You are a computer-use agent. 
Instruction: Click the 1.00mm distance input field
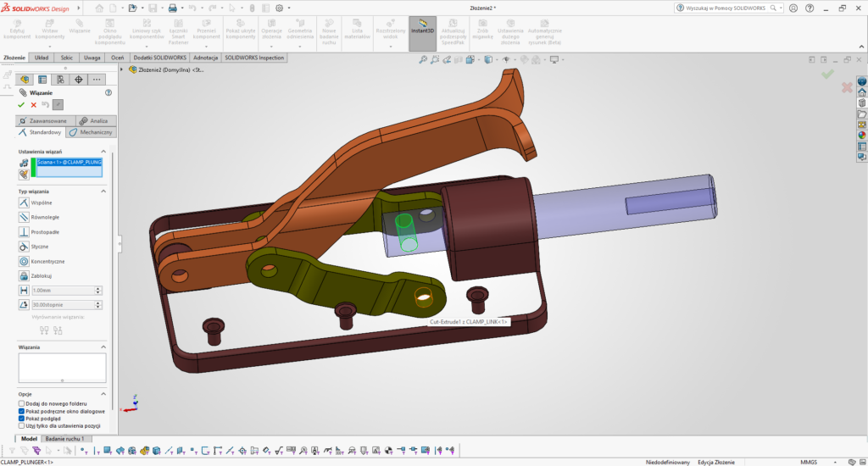point(63,290)
